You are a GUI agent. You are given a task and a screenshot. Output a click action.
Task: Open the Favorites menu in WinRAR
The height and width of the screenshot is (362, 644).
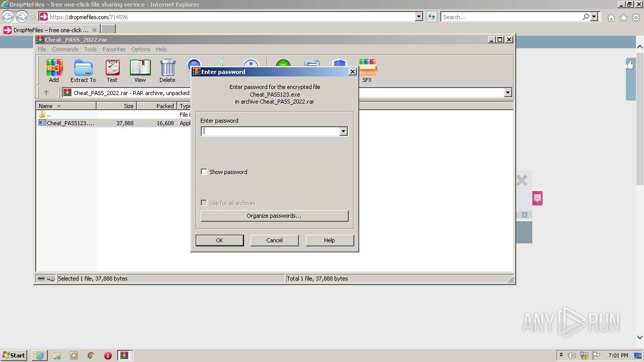click(x=114, y=49)
